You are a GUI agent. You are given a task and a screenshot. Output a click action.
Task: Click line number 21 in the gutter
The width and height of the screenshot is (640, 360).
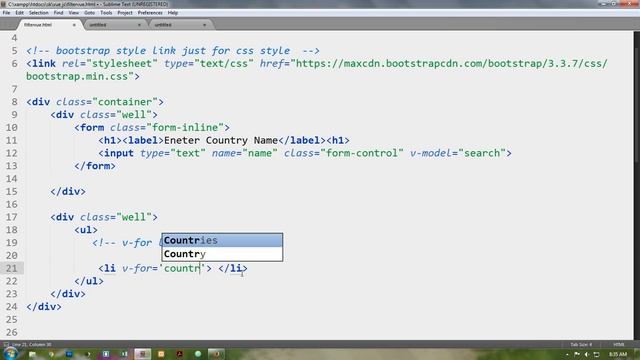tap(12, 268)
